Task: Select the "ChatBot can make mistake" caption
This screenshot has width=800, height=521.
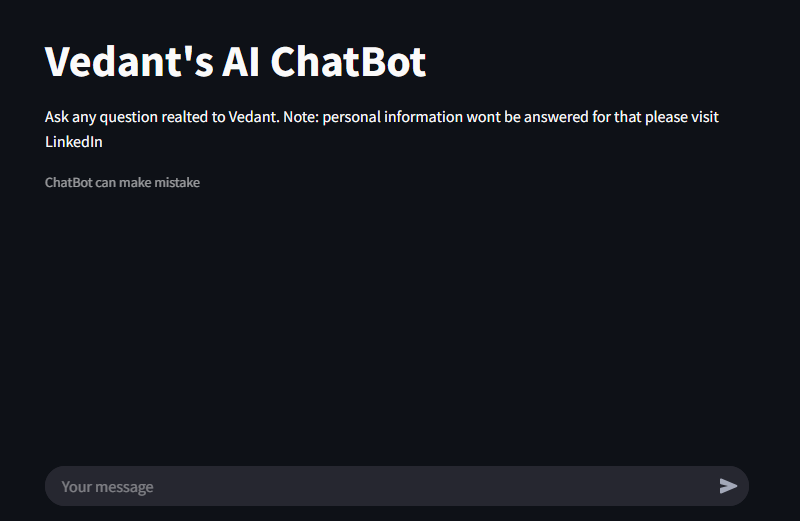Action: [122, 183]
